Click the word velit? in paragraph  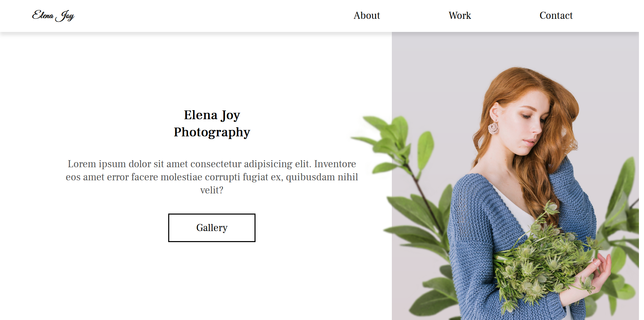212,190
